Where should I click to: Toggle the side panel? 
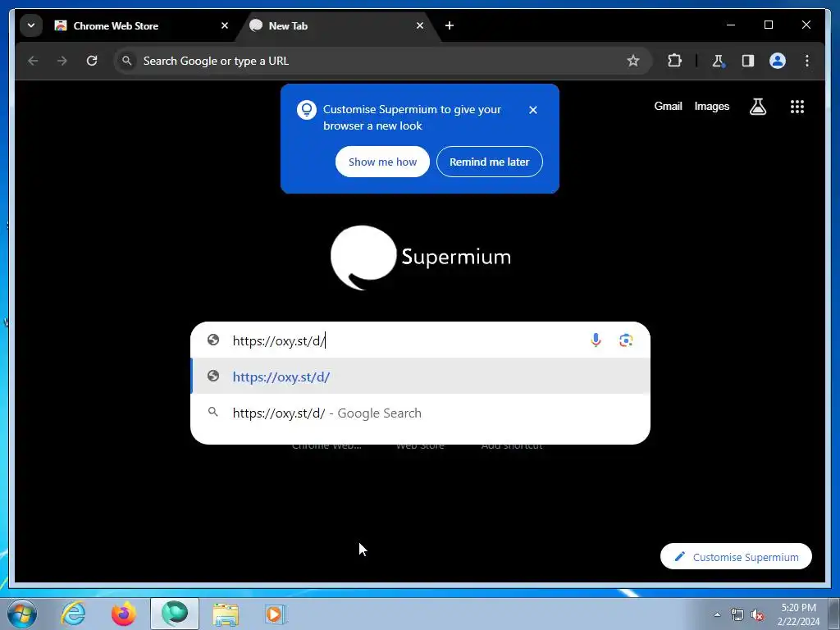point(748,61)
